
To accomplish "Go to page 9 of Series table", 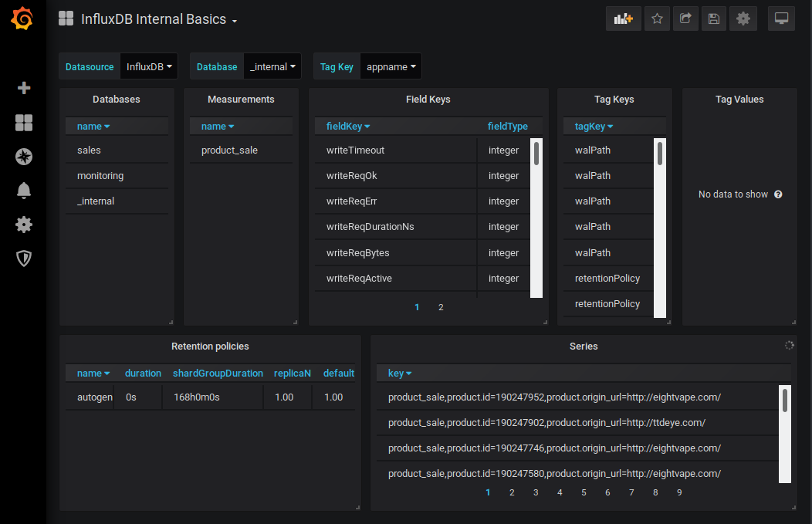I will point(679,492).
